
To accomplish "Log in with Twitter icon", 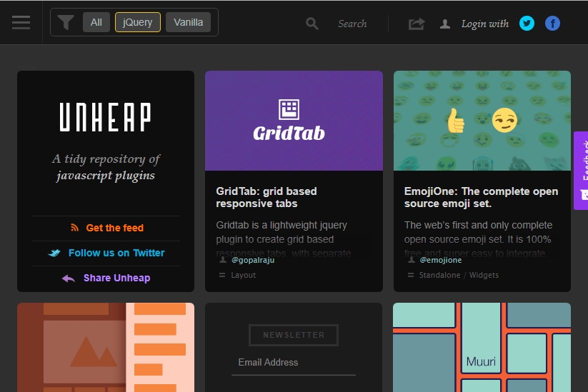I will pos(527,24).
